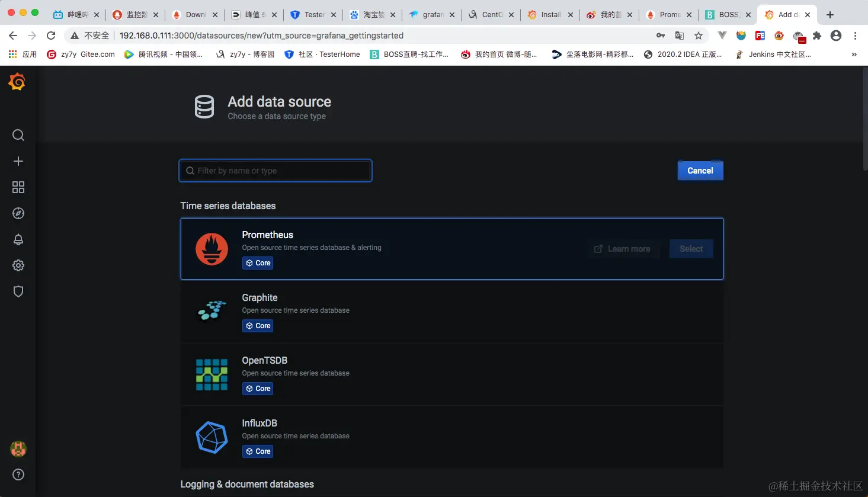Click the OpenTSDB logo
This screenshot has height=497, width=868.
(212, 374)
